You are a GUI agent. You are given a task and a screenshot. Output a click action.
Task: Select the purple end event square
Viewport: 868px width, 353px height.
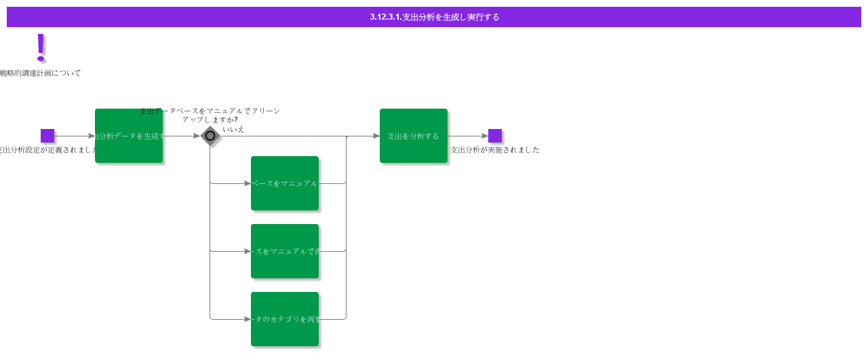495,136
